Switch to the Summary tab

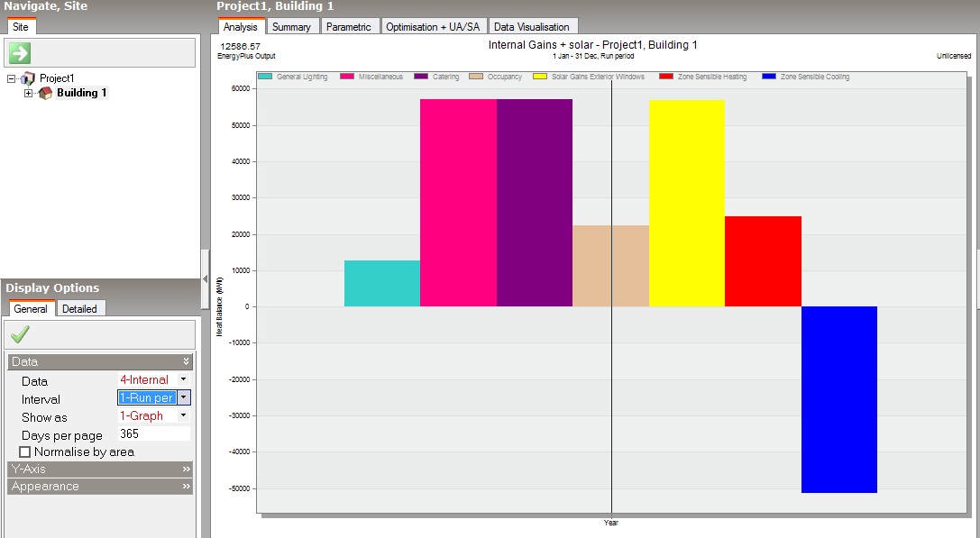(x=291, y=27)
